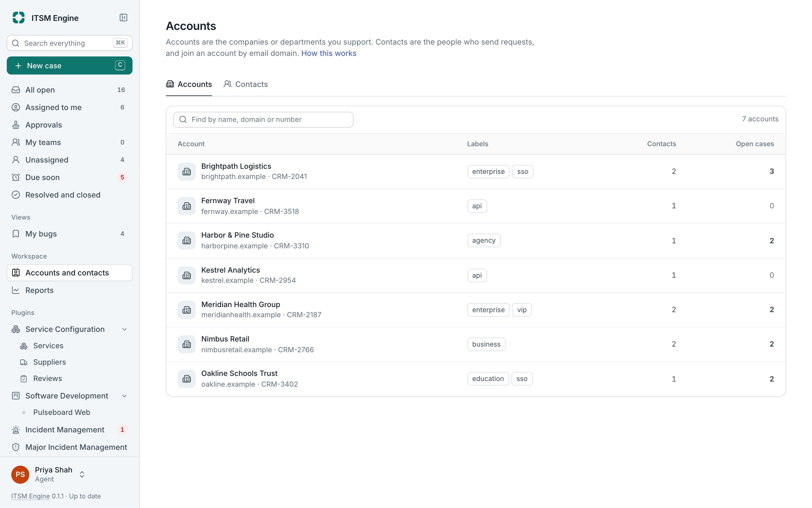812x508 pixels.
Task: Switch to the Contacts tab
Action: click(x=246, y=84)
